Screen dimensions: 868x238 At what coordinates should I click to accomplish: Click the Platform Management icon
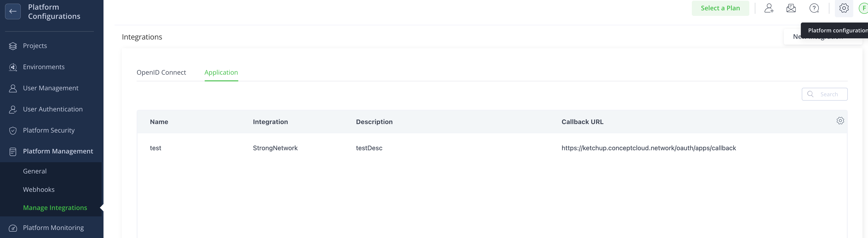[13, 151]
